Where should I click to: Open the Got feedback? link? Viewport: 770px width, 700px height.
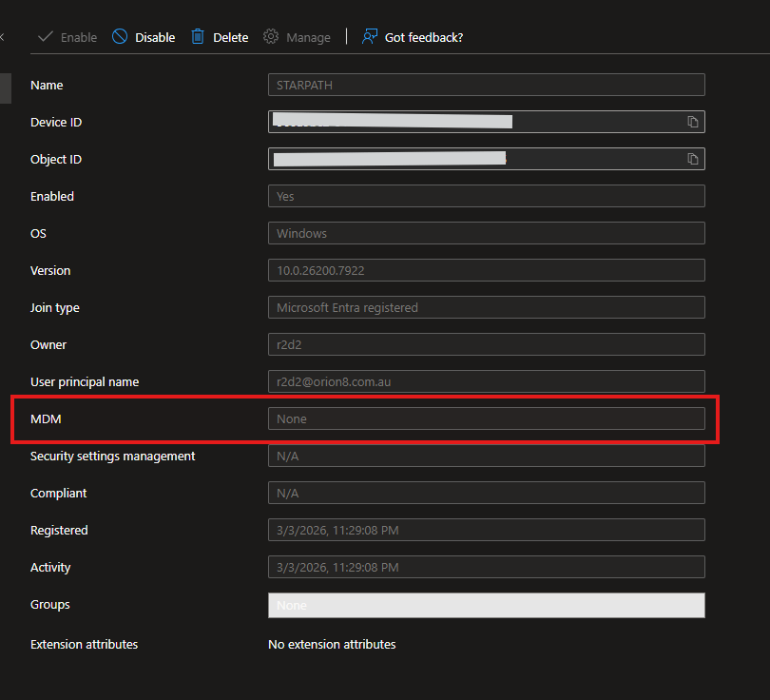pos(423,37)
